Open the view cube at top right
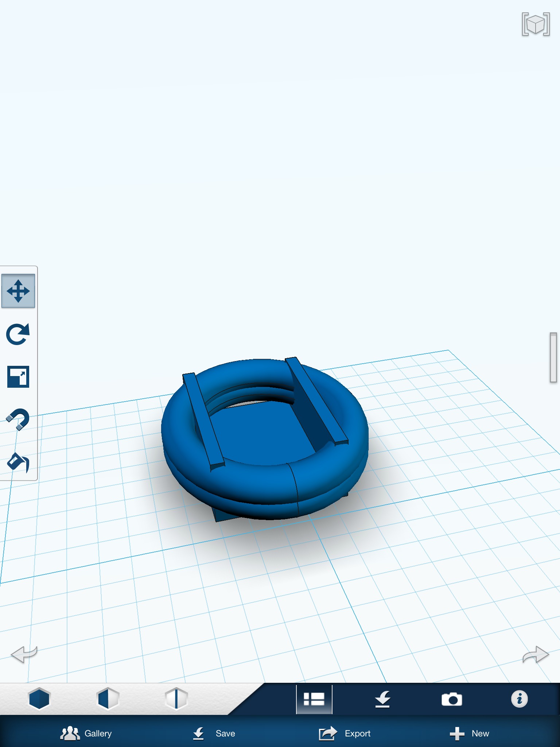 tap(536, 24)
